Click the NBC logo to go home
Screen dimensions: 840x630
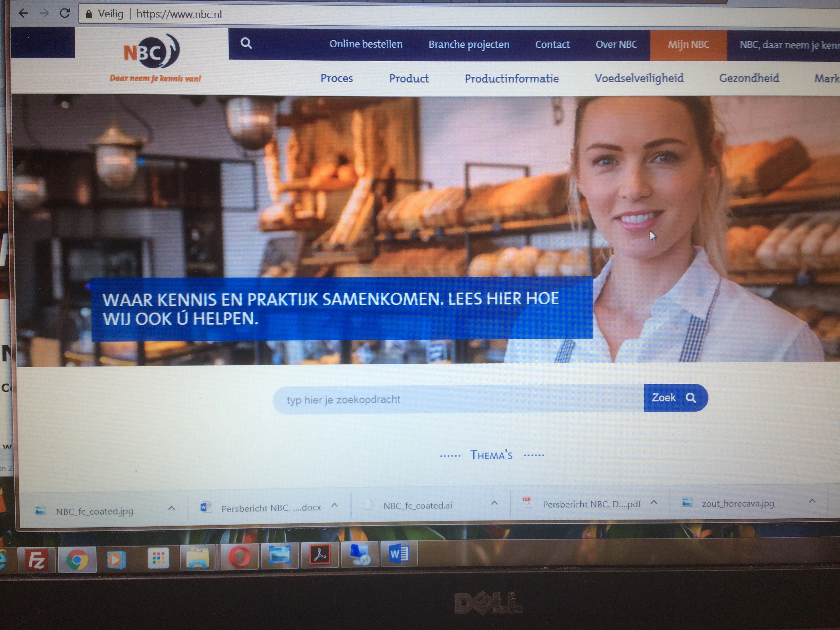tap(152, 51)
